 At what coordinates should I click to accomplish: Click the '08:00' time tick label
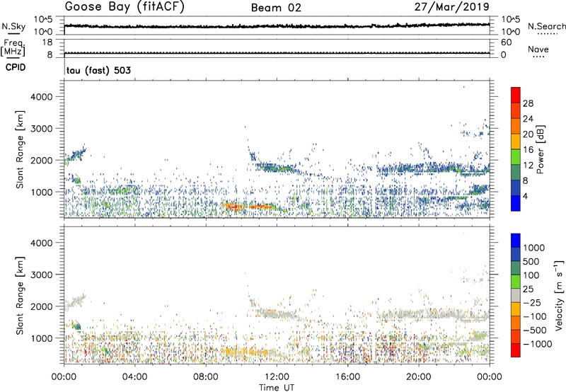tap(206, 377)
